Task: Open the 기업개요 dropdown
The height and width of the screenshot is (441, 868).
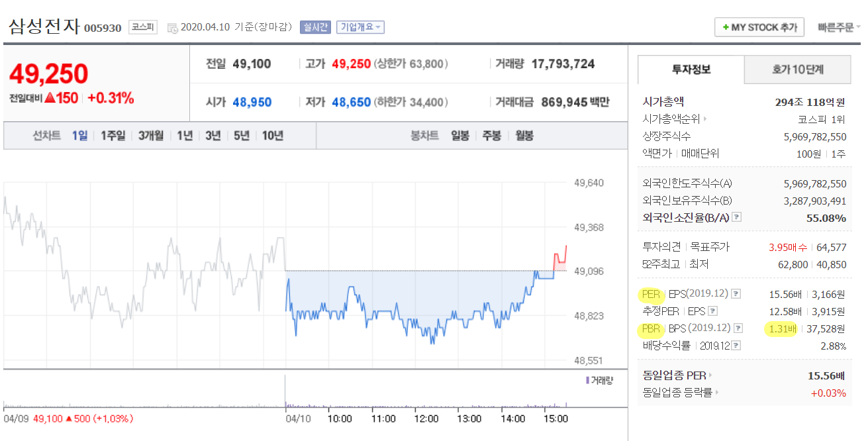Action: (x=360, y=27)
